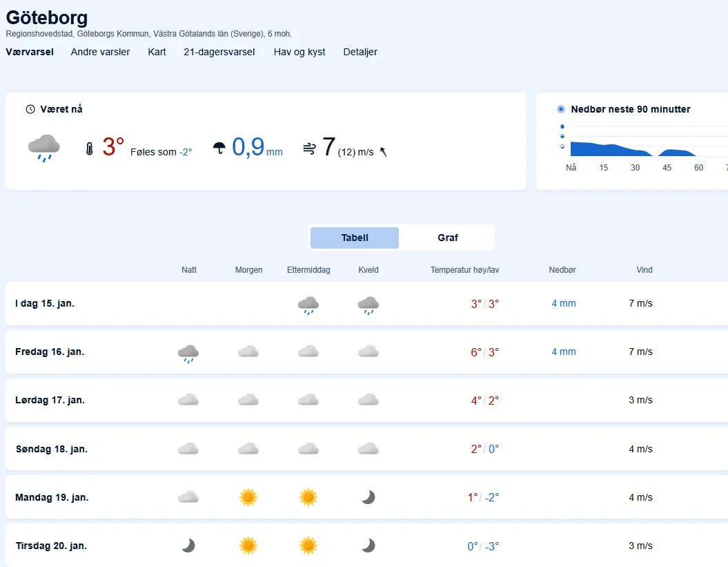Click the blue radio dot by Nedbør heading

[x=561, y=109]
